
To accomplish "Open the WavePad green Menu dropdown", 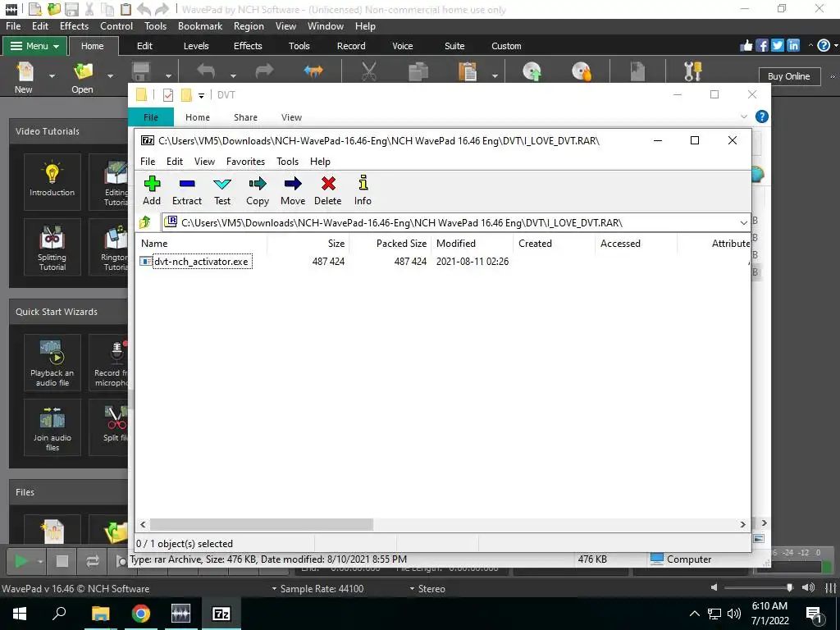I will pyautogui.click(x=34, y=46).
